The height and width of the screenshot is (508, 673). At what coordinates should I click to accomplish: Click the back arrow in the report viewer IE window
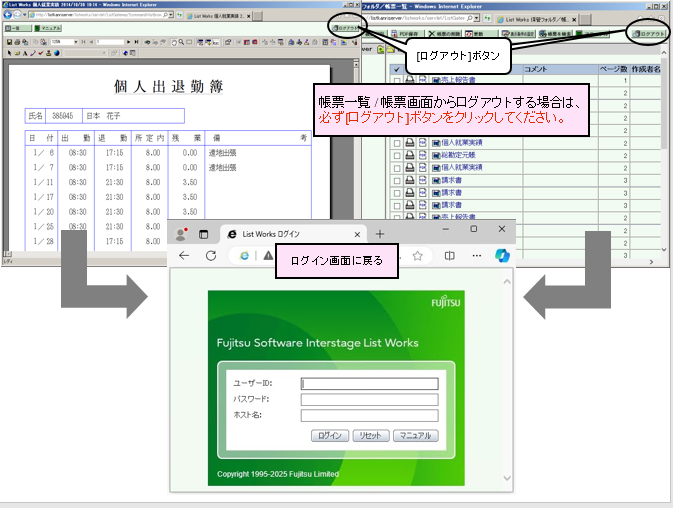pyautogui.click(x=8, y=15)
